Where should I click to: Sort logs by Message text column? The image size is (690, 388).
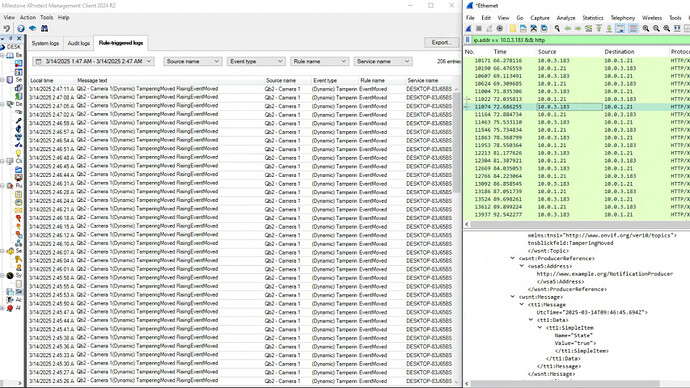pos(170,81)
